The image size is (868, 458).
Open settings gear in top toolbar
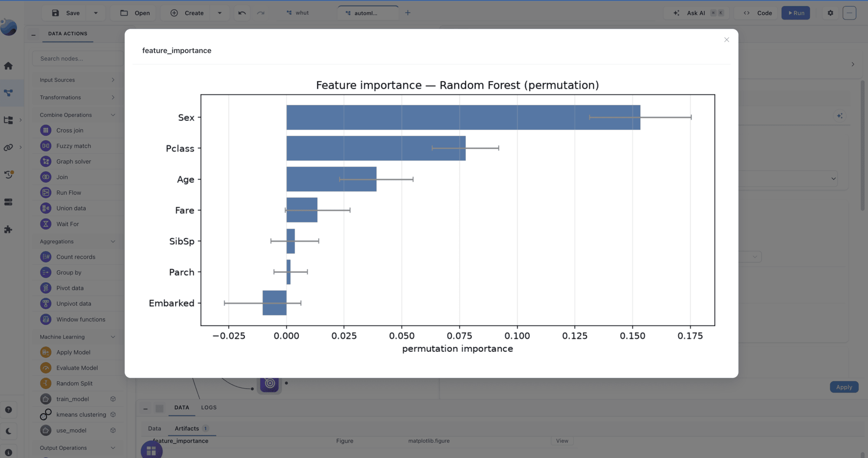click(830, 13)
